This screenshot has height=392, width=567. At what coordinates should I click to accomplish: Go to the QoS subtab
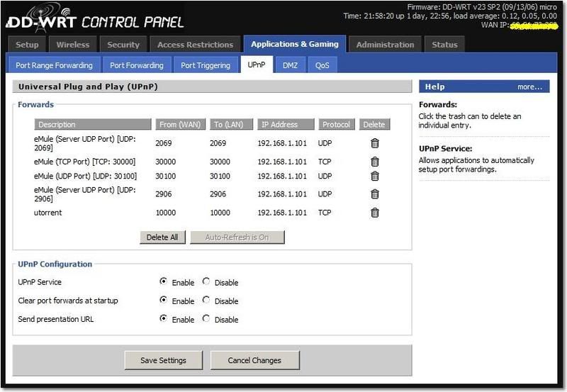(322, 65)
